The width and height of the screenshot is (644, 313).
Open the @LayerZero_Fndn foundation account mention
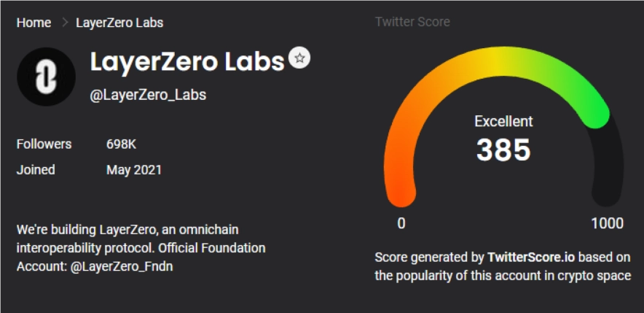coord(122,267)
